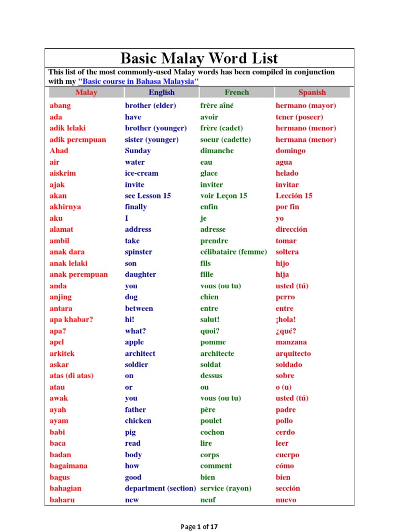The height and width of the screenshot is (532, 399).
Task: Click the English entry department (section)
Action: point(161,488)
